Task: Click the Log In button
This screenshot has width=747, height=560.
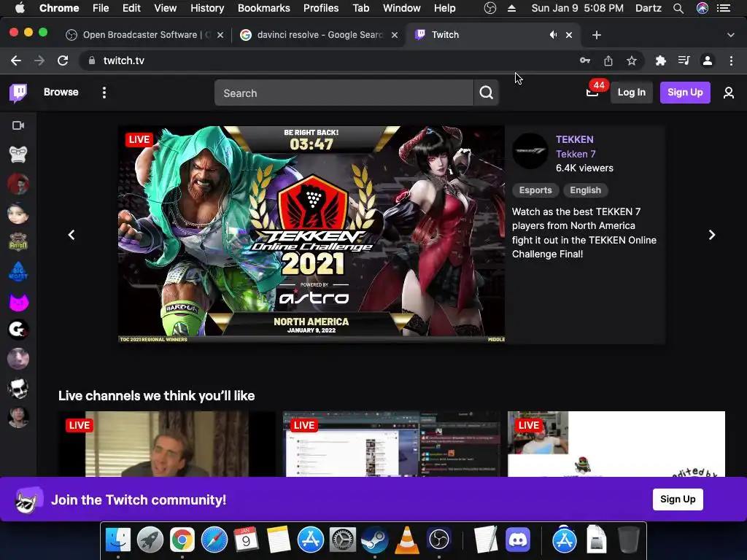Action: click(x=631, y=93)
